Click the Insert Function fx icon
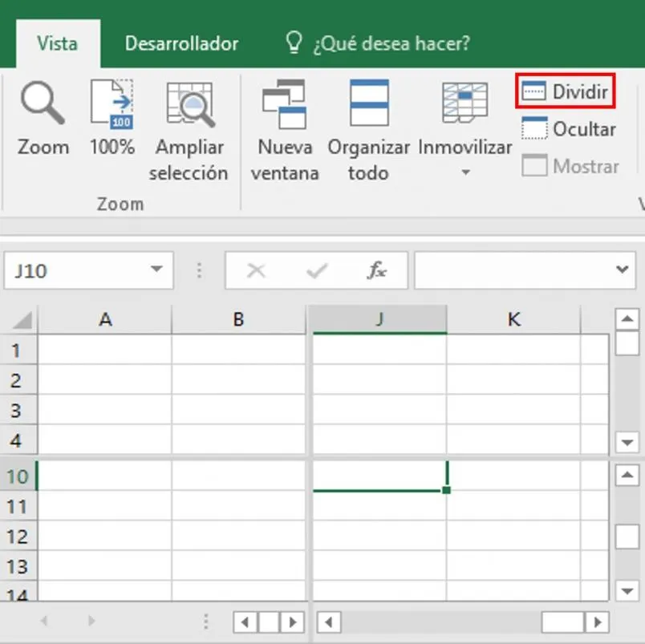 pos(377,270)
